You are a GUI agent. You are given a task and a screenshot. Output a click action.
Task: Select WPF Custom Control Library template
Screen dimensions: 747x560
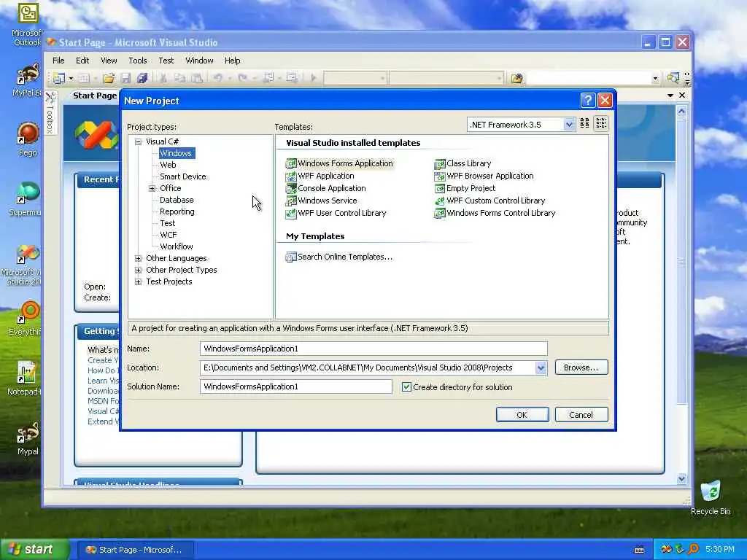(489, 201)
